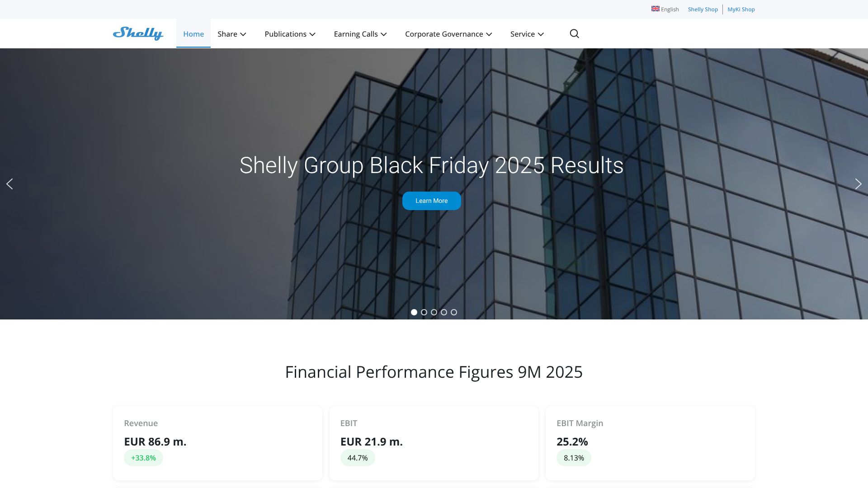The height and width of the screenshot is (488, 868).
Task: Select the second carousel dot
Action: pyautogui.click(x=424, y=312)
